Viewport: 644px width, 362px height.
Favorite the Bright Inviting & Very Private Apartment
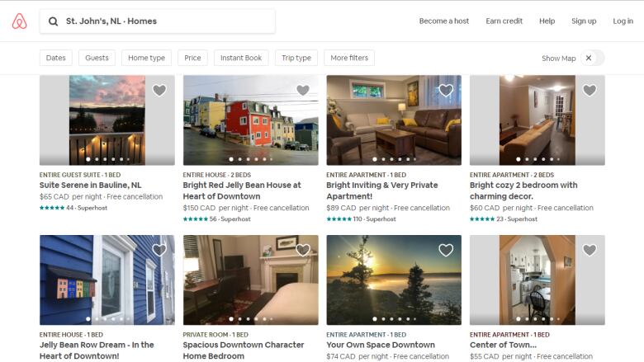tap(446, 90)
